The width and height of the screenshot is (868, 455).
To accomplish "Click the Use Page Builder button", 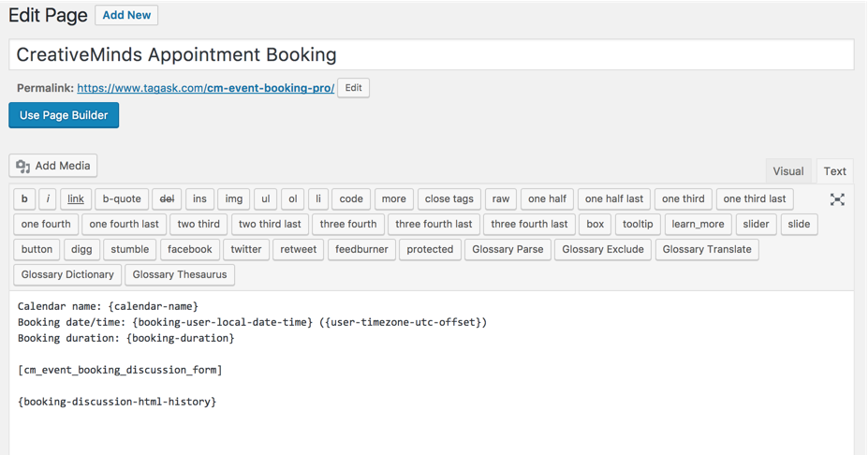I will [x=64, y=115].
